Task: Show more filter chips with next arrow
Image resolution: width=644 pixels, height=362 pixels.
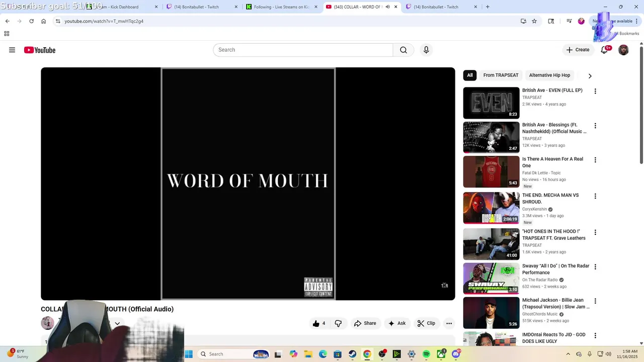Action: (x=590, y=76)
